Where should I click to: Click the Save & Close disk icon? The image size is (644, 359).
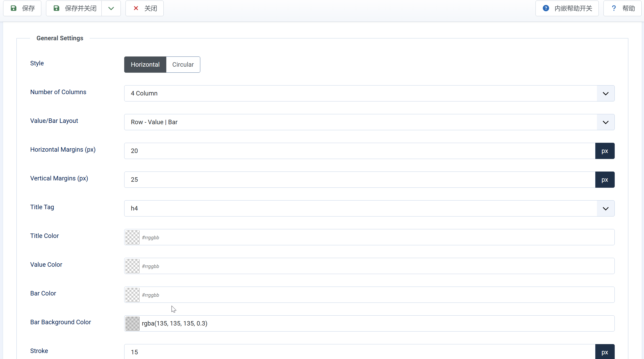tap(56, 8)
